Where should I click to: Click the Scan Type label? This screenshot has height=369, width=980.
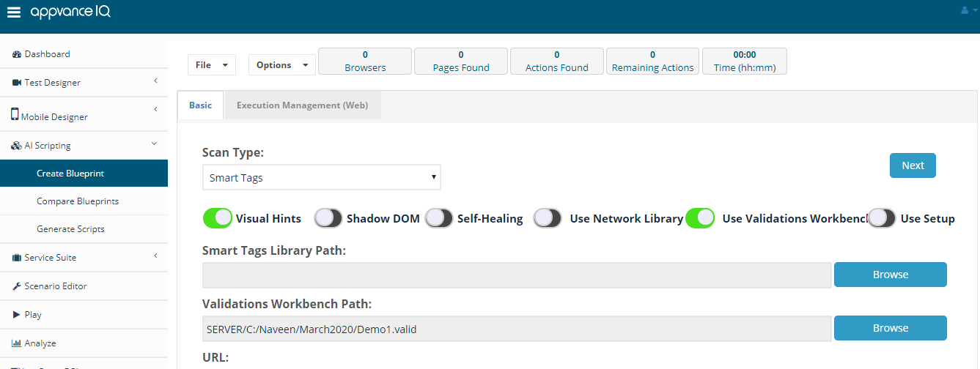point(233,153)
